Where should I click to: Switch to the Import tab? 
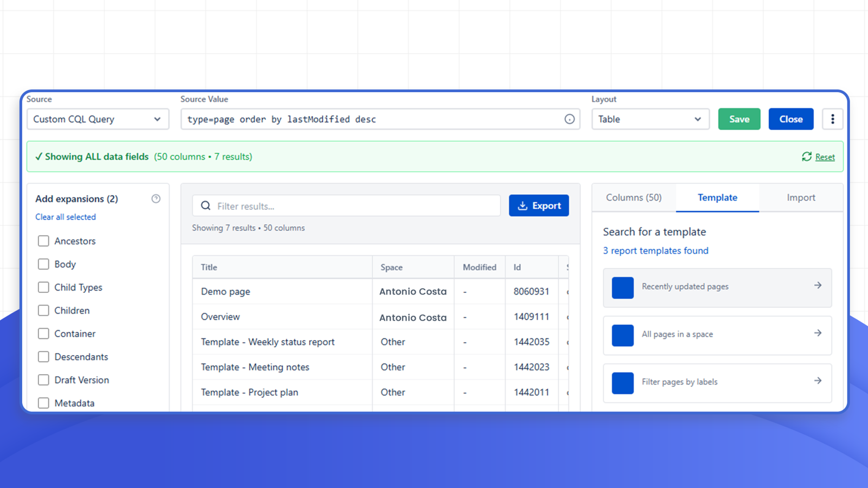pos(801,197)
